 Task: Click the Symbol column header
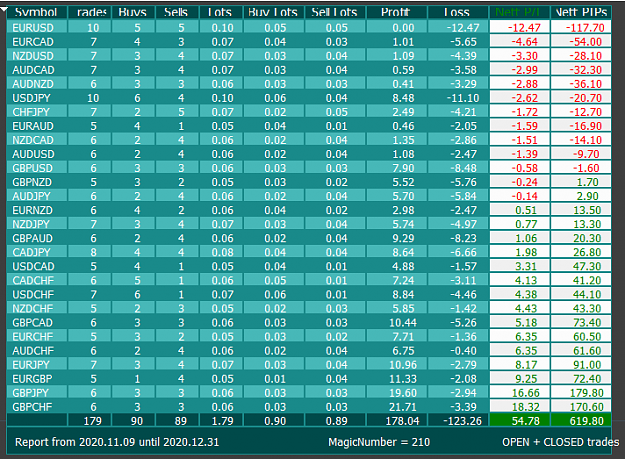point(37,12)
